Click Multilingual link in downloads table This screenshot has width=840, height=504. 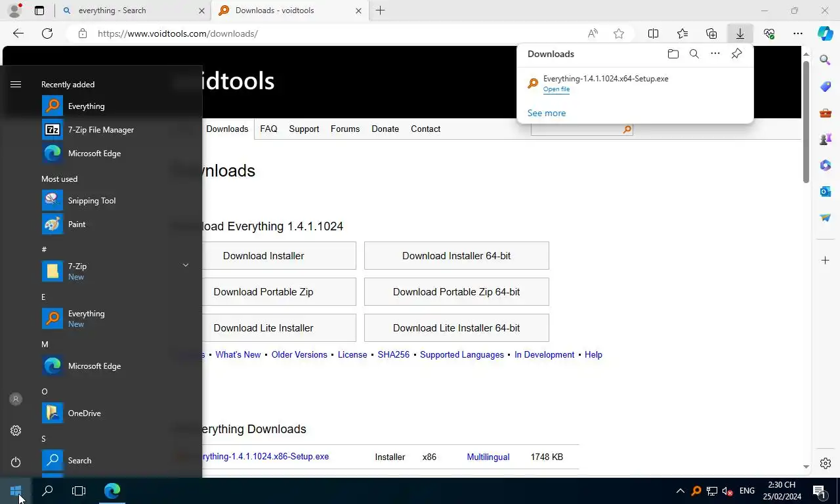pos(488,457)
